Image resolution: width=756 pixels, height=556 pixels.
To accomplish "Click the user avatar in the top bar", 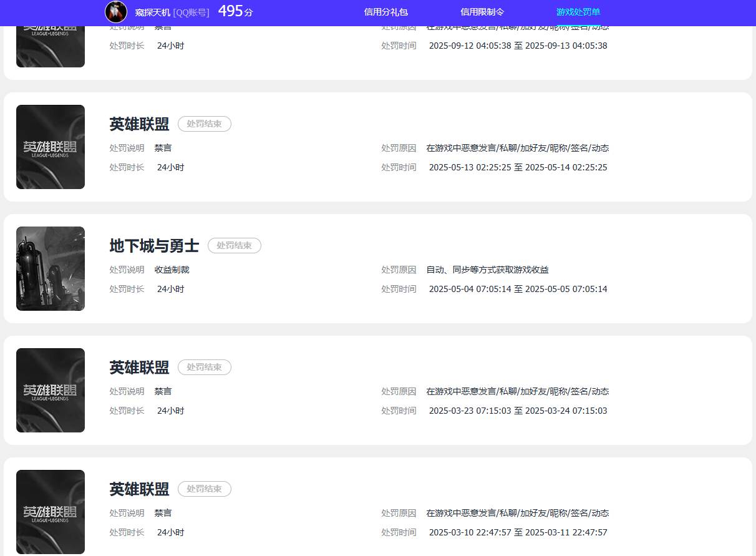I will pos(116,12).
